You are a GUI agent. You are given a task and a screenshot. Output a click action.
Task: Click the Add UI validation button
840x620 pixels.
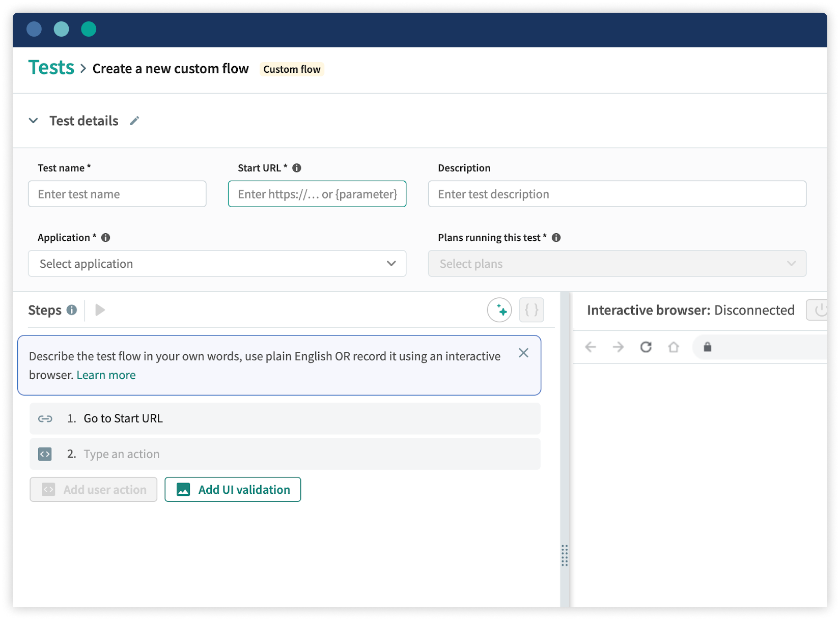coord(233,489)
